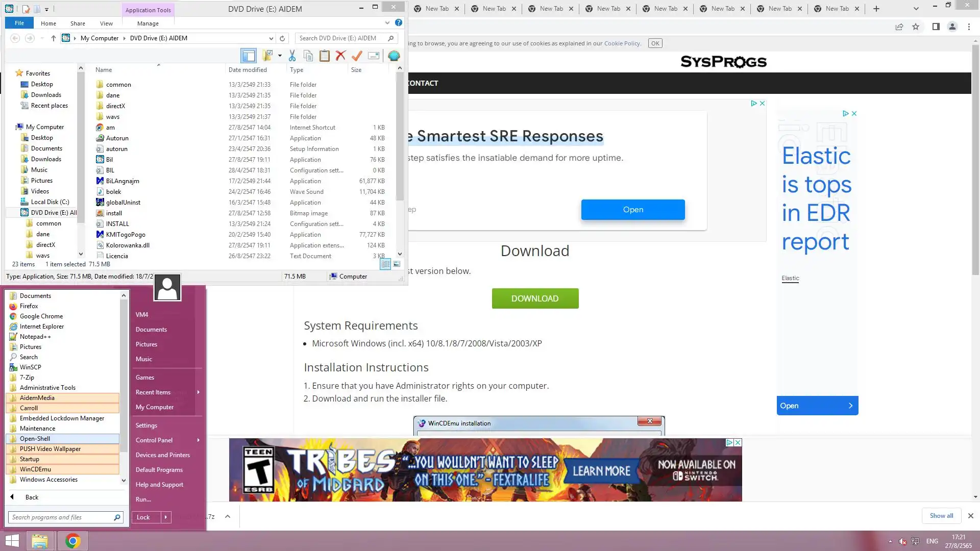This screenshot has height=551, width=980.
Task: Expand the Recent Items submenu arrow
Action: (x=198, y=392)
